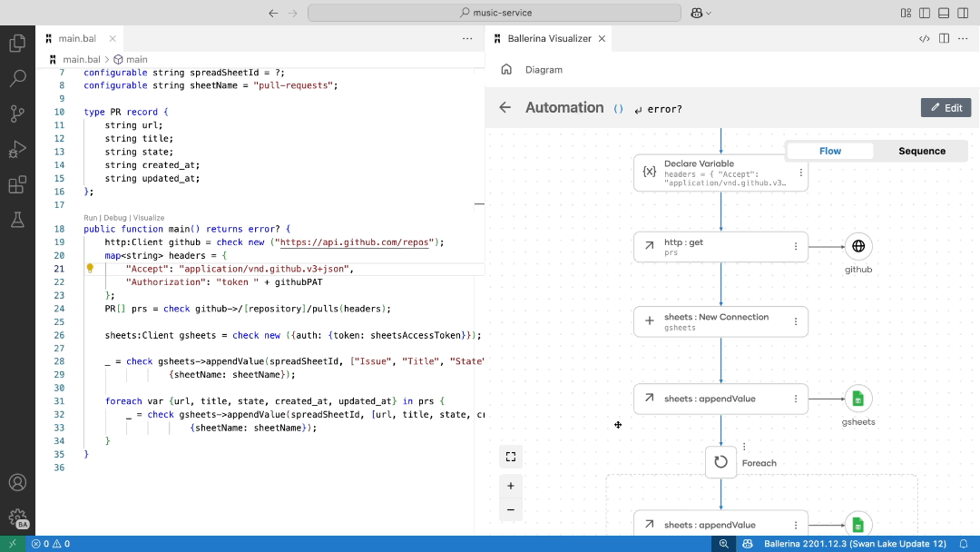Select the Declare Variable node
Screen dimensions: 980x552
click(720, 172)
